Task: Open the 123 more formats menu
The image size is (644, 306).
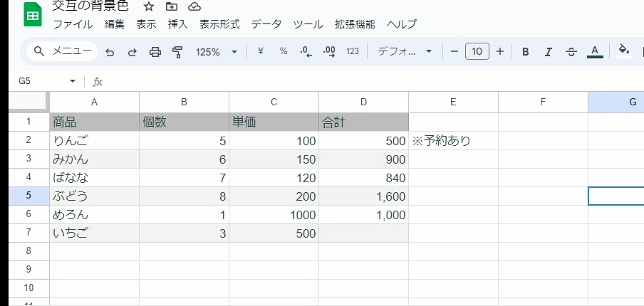Action: 353,51
